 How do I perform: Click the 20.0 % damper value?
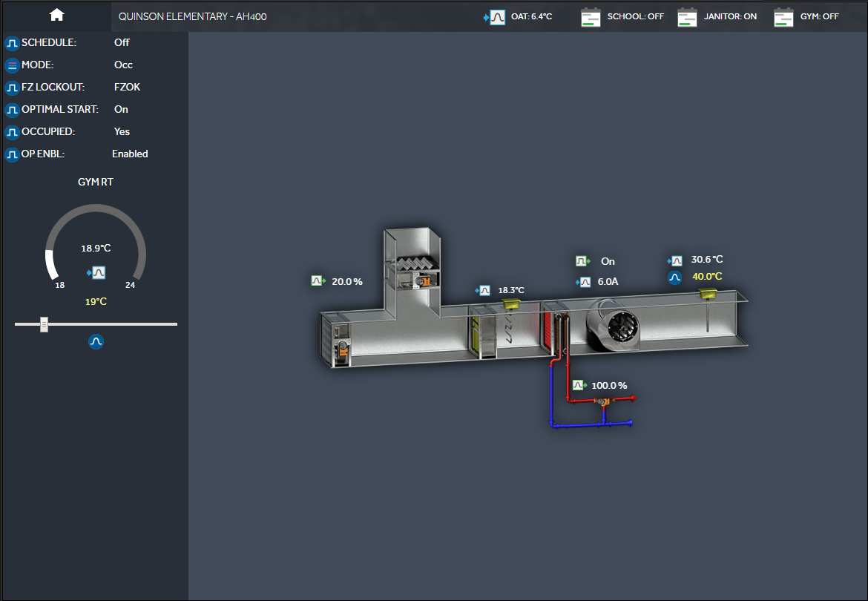347,282
